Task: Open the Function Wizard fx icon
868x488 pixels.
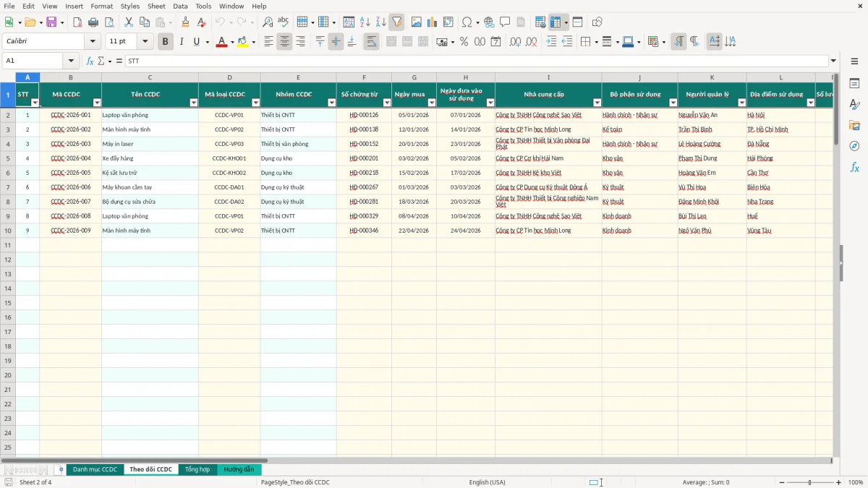Action: point(90,61)
